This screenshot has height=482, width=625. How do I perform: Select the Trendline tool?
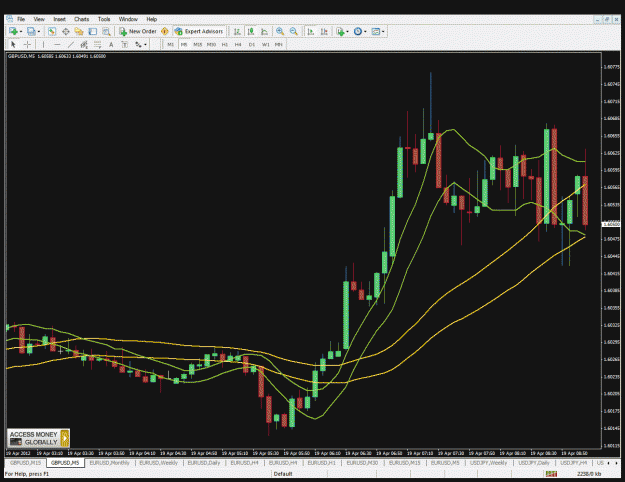(x=71, y=45)
